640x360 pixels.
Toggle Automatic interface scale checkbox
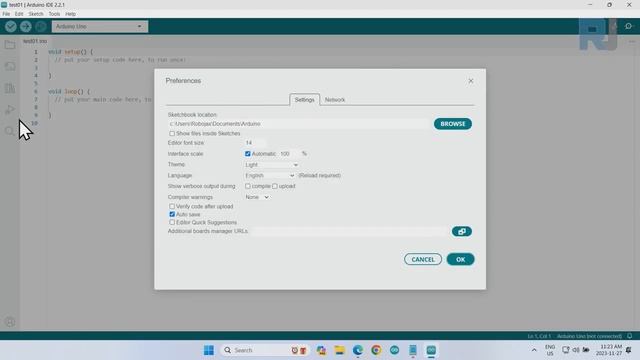[248, 154]
